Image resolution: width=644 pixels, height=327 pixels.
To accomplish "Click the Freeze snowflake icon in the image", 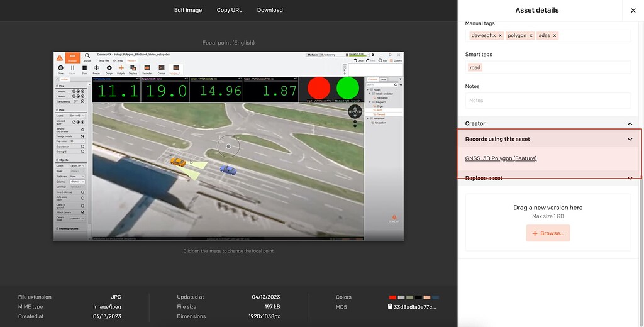I will (96, 67).
